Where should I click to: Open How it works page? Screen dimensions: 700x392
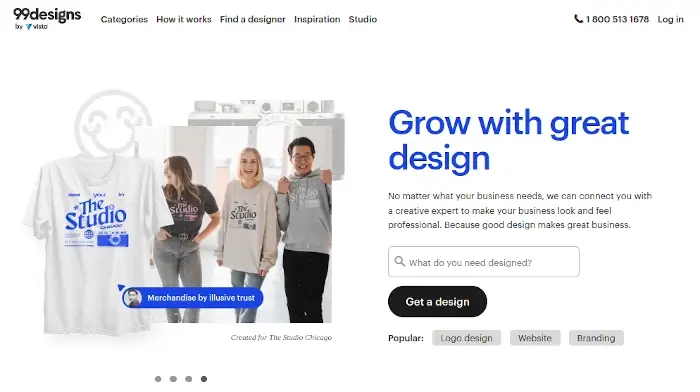tap(183, 19)
